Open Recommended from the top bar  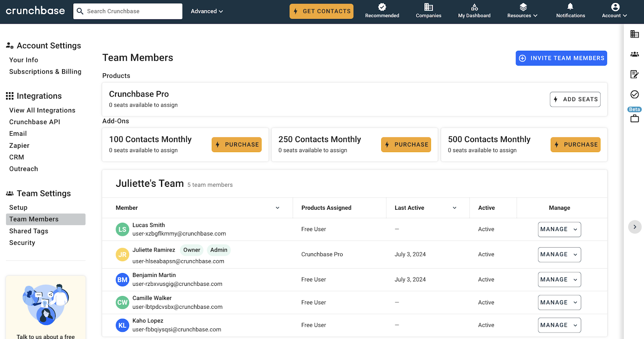pos(382,11)
